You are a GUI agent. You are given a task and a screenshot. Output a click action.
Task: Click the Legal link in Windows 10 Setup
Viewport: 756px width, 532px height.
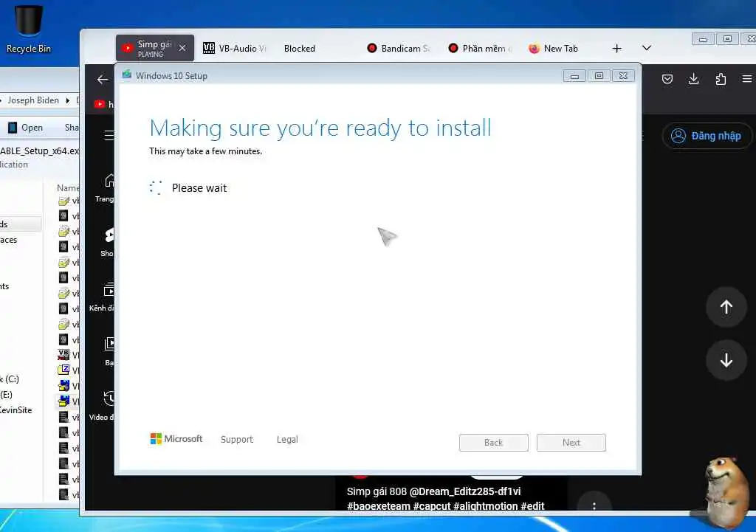coord(287,440)
